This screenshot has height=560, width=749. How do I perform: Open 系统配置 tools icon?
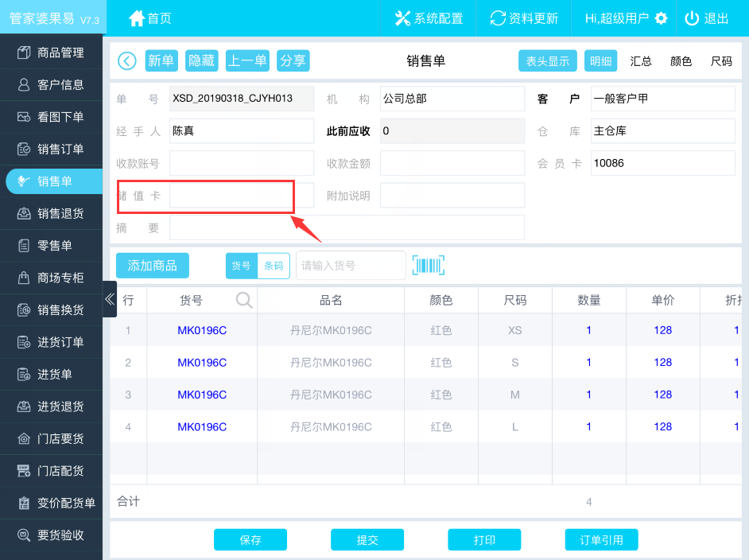pyautogui.click(x=402, y=18)
